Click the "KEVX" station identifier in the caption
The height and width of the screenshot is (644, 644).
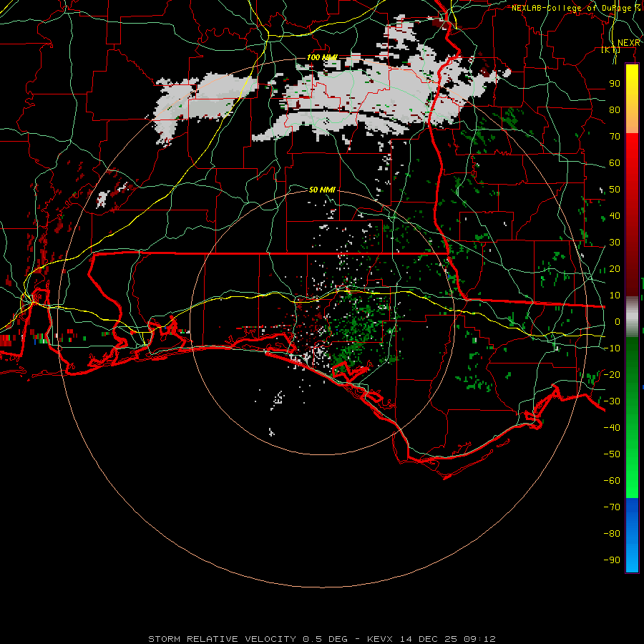point(380,639)
